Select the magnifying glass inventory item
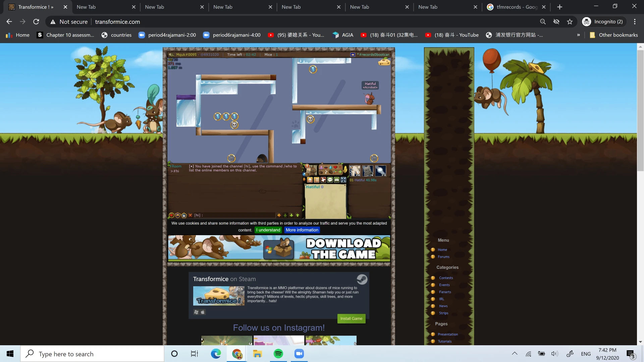Screen dimensions: 644x362 (x=380, y=171)
